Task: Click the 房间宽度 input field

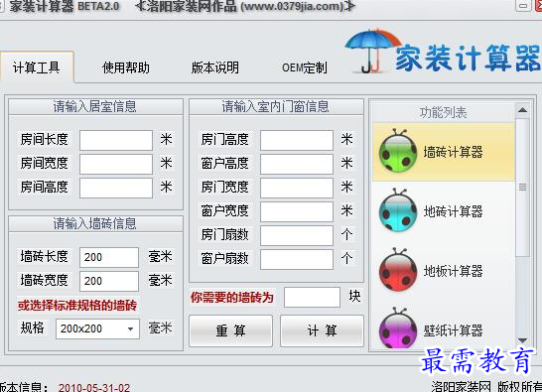Action: pyautogui.click(x=116, y=164)
